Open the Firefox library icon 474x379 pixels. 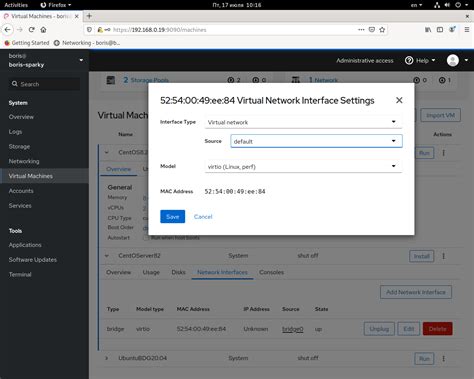click(428, 30)
